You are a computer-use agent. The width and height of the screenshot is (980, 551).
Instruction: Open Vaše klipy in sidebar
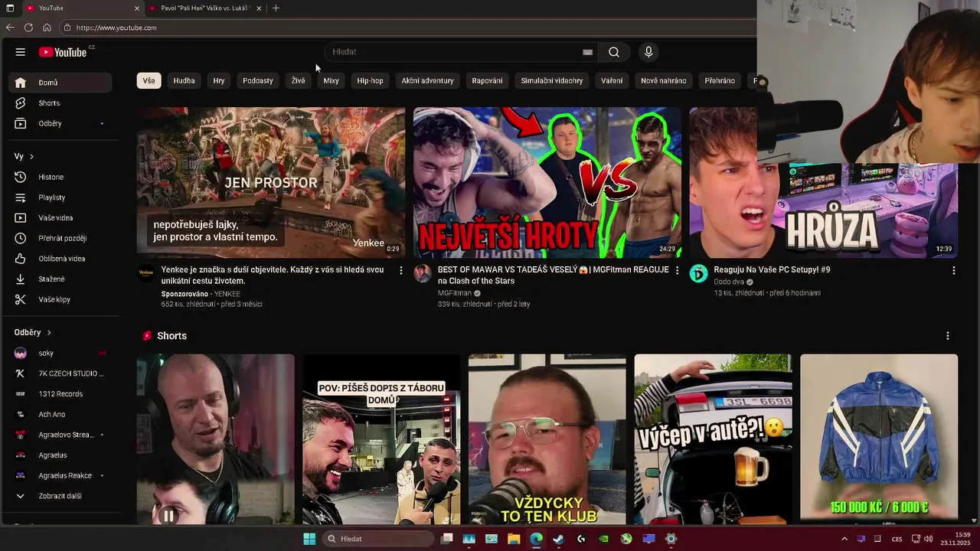pyautogui.click(x=61, y=299)
